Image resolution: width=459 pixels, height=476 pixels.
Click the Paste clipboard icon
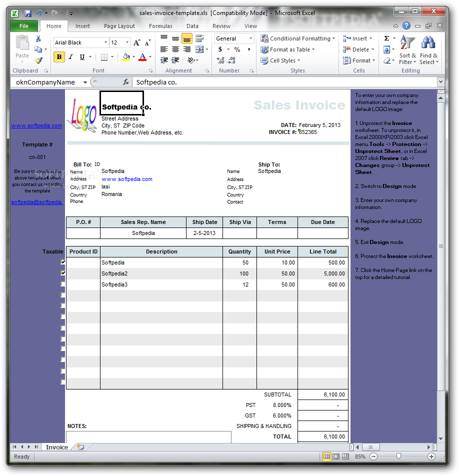point(22,43)
